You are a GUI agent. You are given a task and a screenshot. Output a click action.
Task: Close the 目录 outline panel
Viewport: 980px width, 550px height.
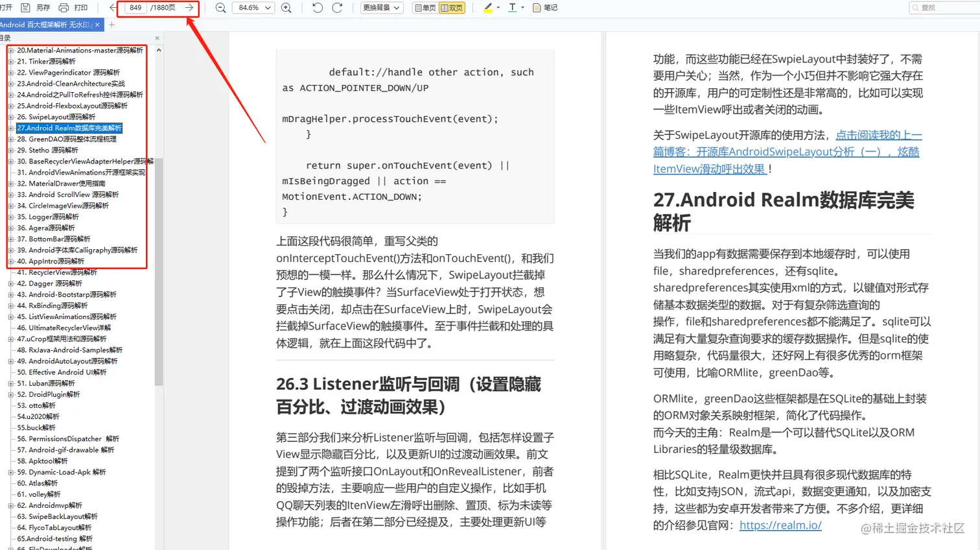157,38
